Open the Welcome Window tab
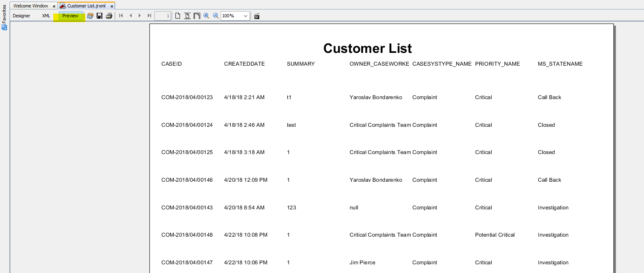Screen dimensions: 644x273 pos(31,6)
